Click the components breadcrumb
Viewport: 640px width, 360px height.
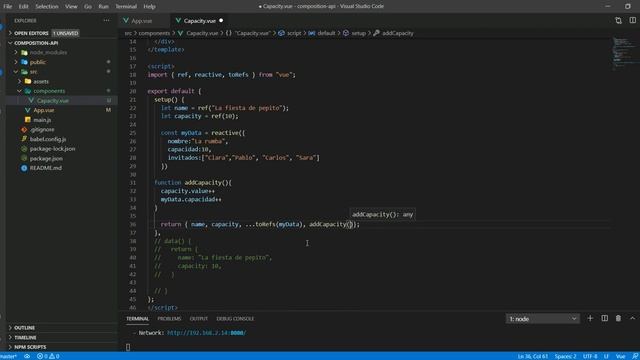[x=154, y=33]
